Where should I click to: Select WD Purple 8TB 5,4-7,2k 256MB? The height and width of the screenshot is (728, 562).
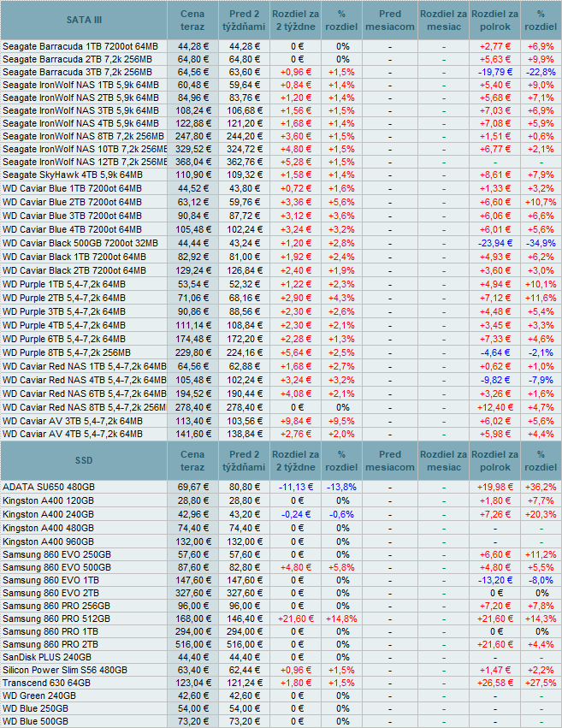click(67, 352)
